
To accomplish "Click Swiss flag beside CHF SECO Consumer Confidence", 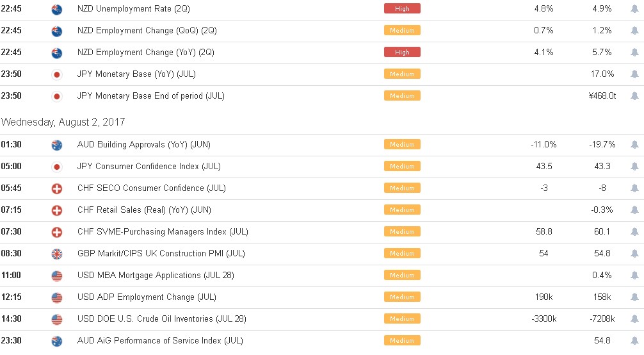I will tap(57, 188).
